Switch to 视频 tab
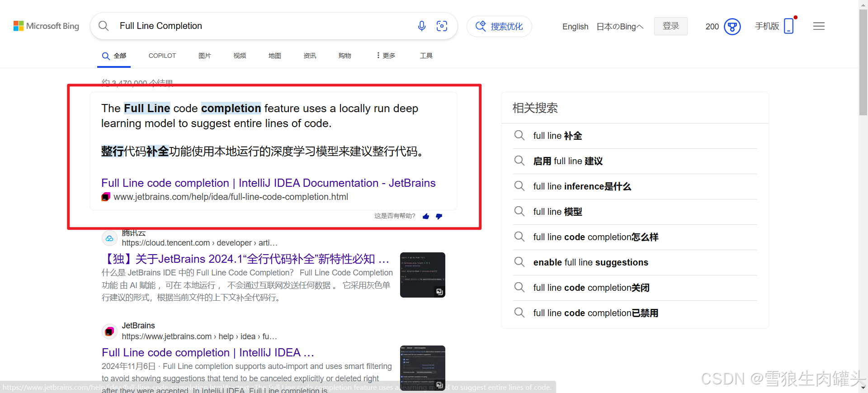 tap(240, 56)
